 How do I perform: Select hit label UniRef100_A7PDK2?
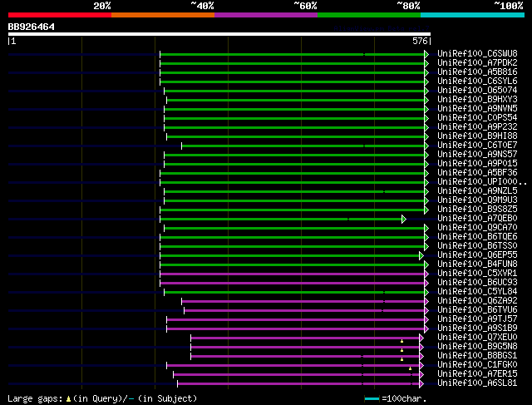[x=477, y=62]
